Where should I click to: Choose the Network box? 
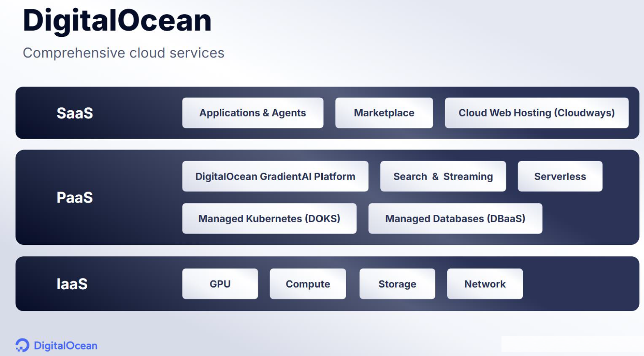[x=485, y=284]
